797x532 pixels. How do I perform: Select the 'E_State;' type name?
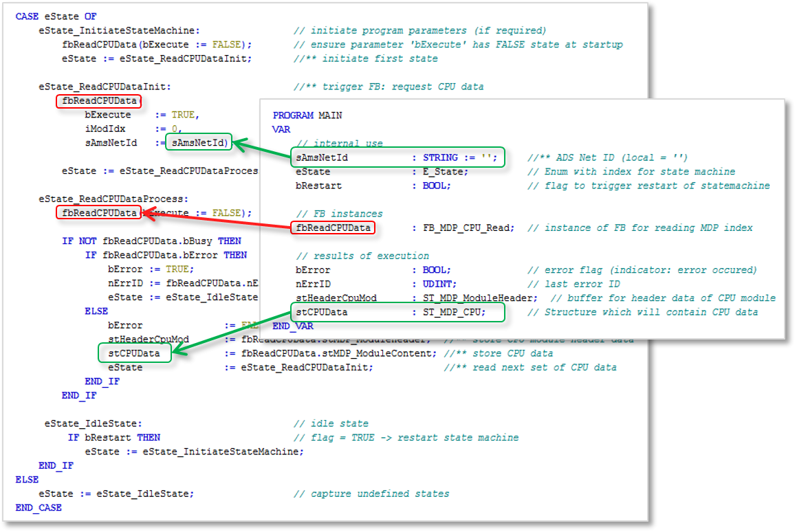point(446,172)
